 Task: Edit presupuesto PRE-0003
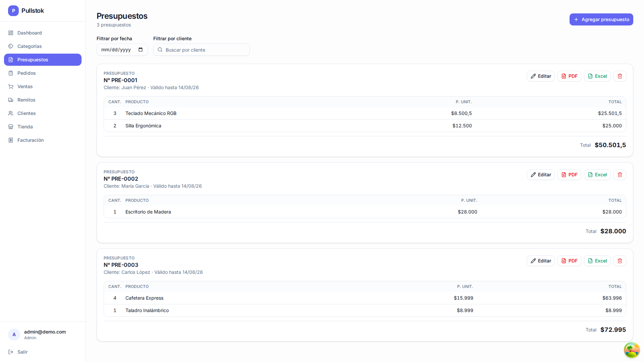point(541,261)
